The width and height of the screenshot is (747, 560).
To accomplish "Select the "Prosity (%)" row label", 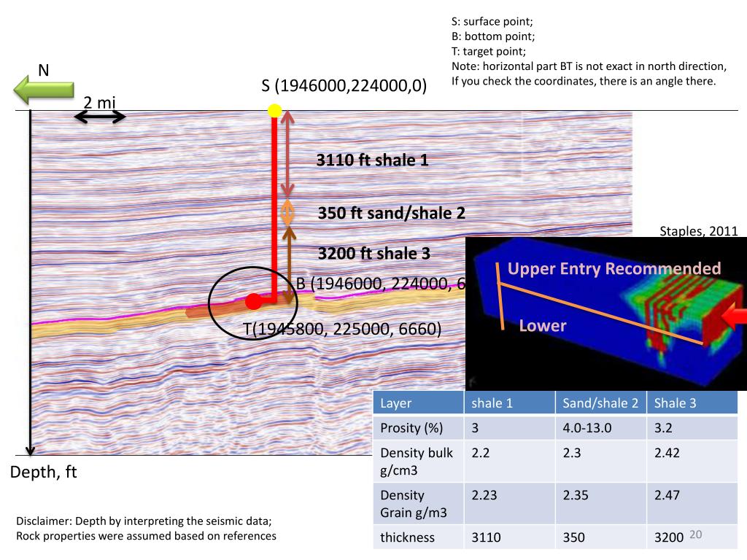I will [418, 427].
